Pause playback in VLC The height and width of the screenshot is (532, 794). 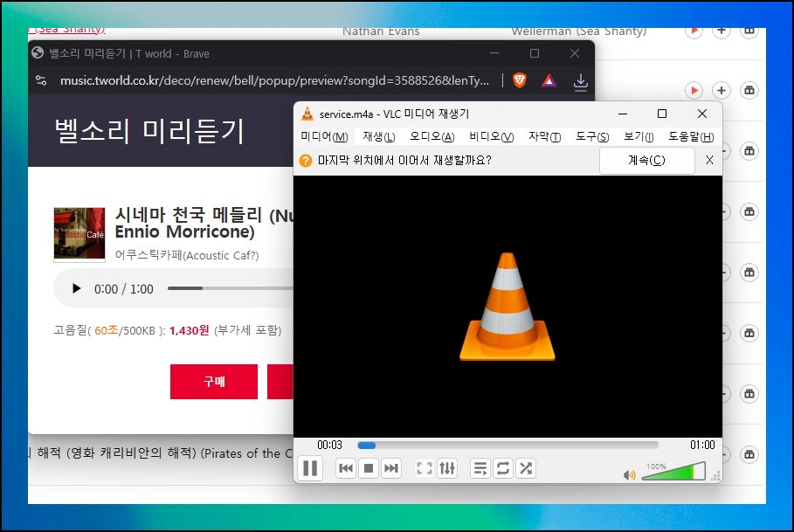click(310, 468)
